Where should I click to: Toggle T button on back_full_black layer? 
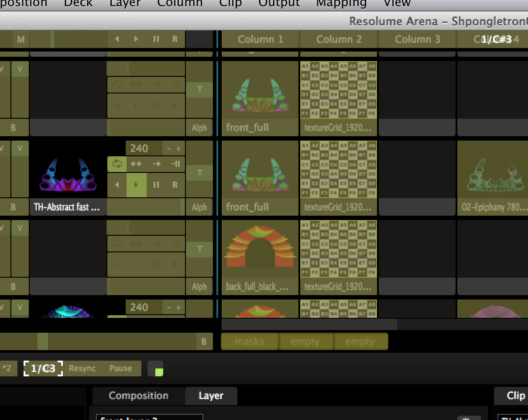coord(199,249)
